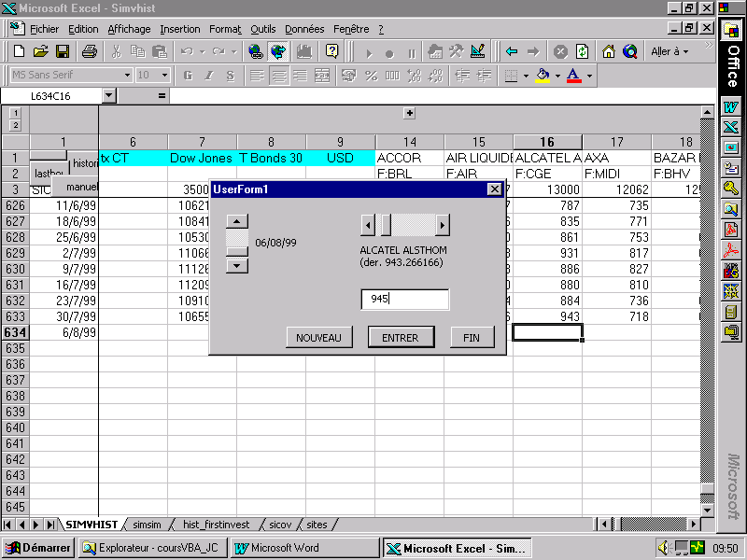
Task: Click the Record macro circle icon
Action: (x=389, y=53)
